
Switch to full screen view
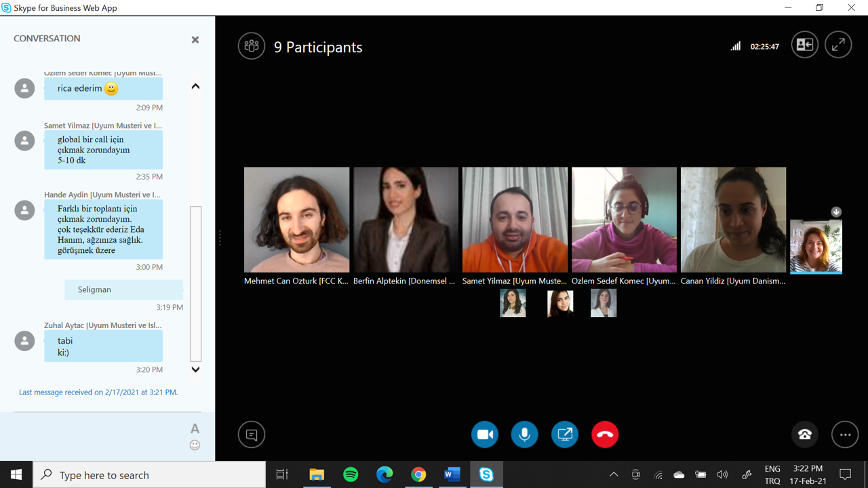(838, 45)
